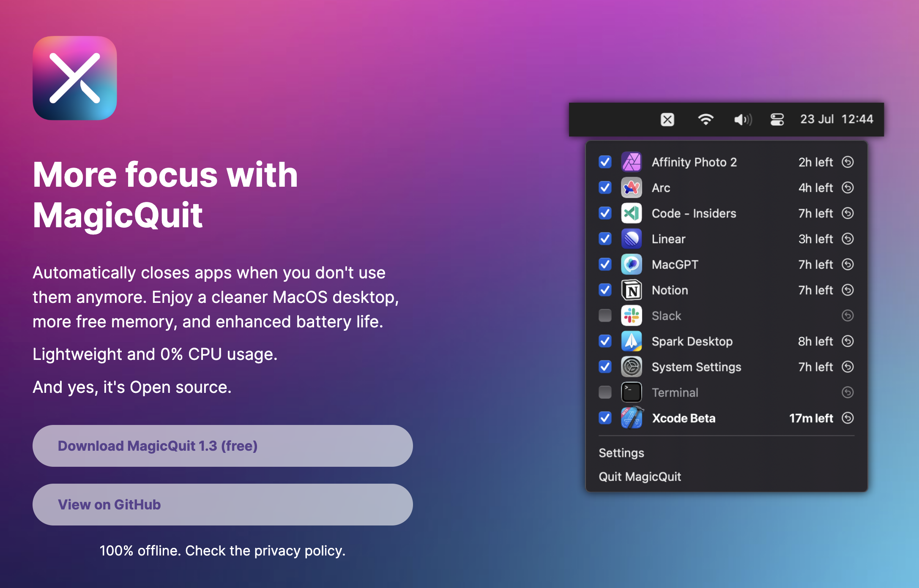This screenshot has height=588, width=919.
Task: Open Settings in MagicQuit menu
Action: [x=621, y=453]
